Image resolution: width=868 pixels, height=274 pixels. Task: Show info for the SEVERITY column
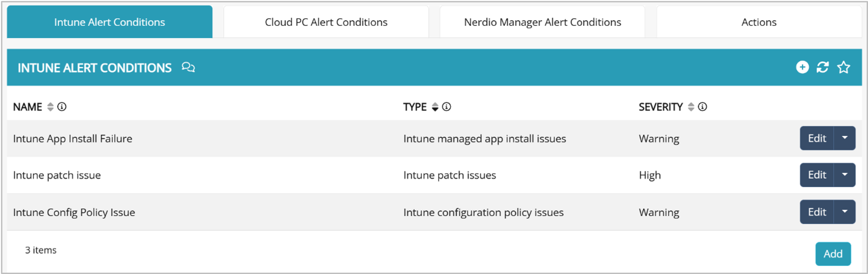[702, 107]
